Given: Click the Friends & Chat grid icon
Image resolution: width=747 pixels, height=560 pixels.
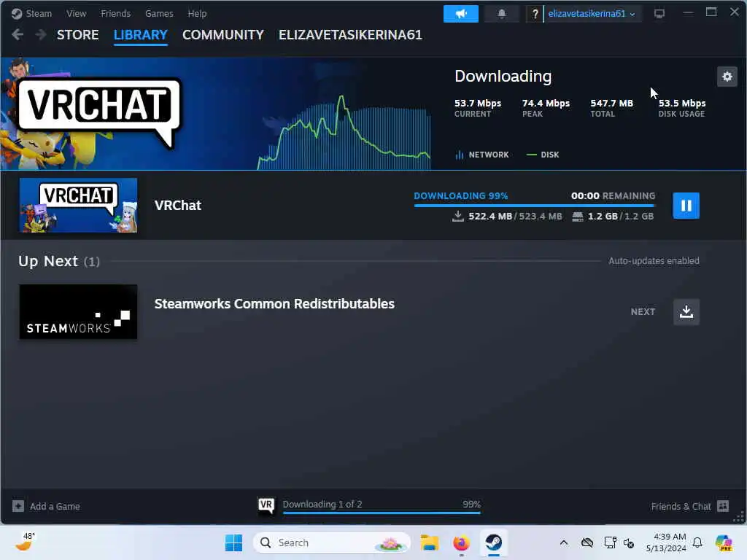Looking at the screenshot, I should point(723,506).
